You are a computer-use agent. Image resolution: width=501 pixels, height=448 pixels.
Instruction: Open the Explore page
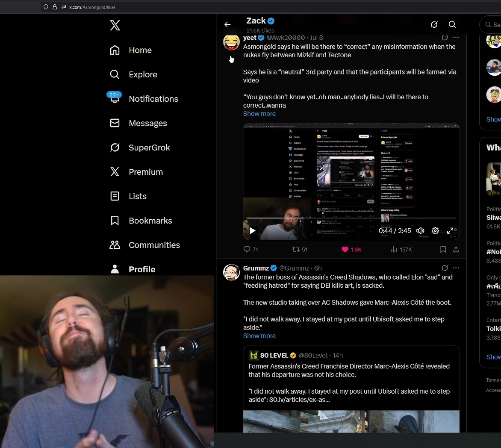coord(133,74)
